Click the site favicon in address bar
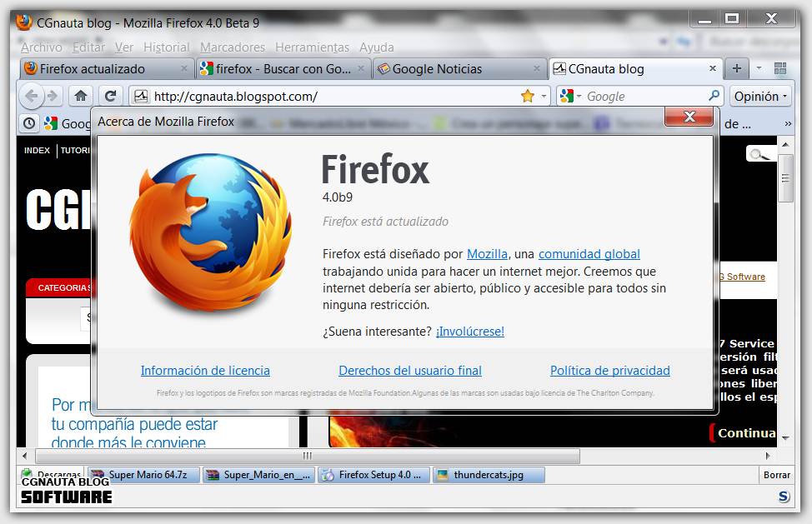This screenshot has height=524, width=812. [x=141, y=96]
